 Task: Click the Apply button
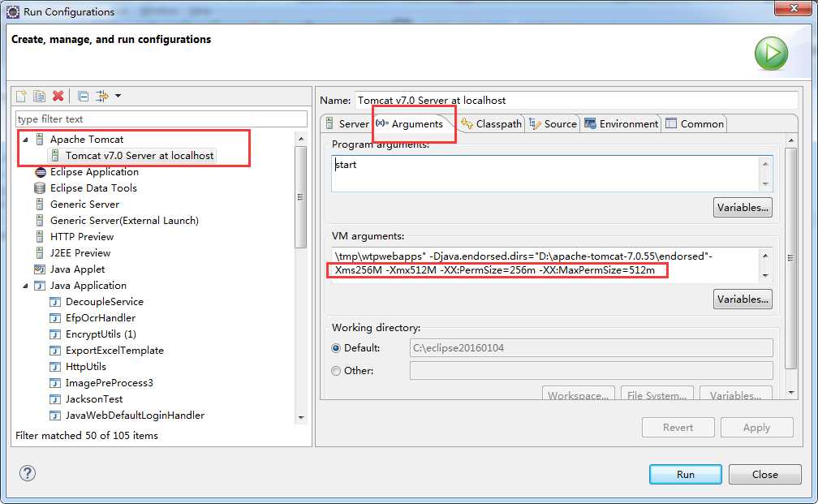point(756,427)
